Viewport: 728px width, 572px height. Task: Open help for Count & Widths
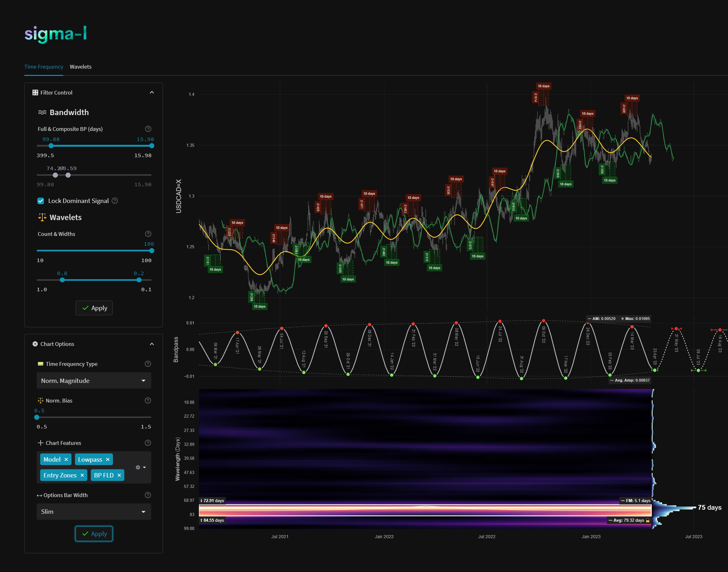[148, 234]
